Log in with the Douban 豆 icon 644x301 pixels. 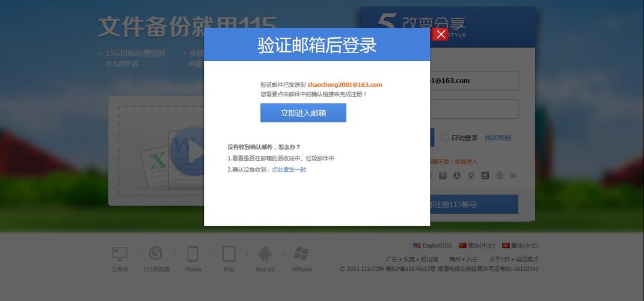pos(485,176)
